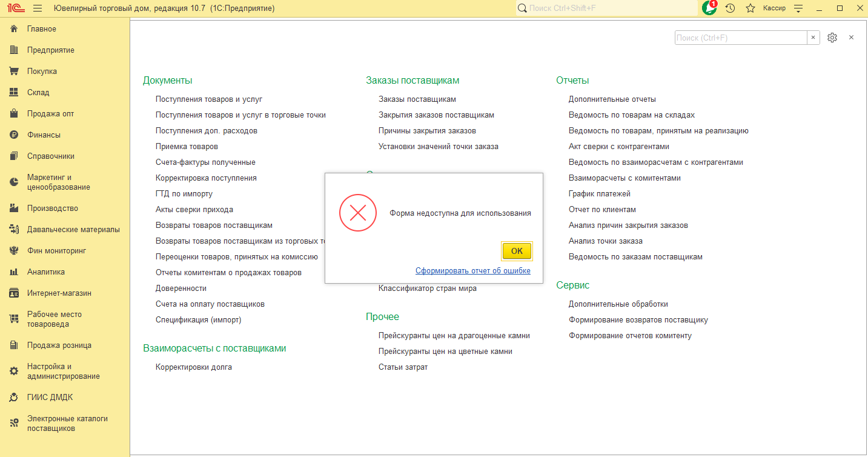Clear the Поиск (Ctrl+F) field with x button

click(x=813, y=38)
